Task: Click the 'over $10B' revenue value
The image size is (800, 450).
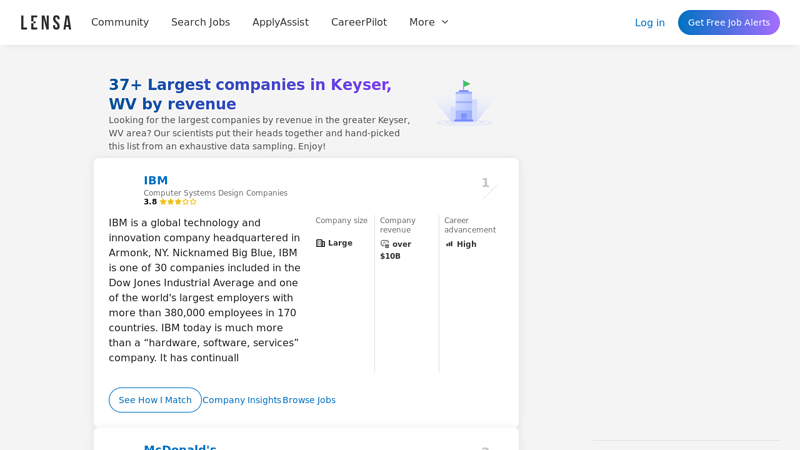Action: click(395, 250)
